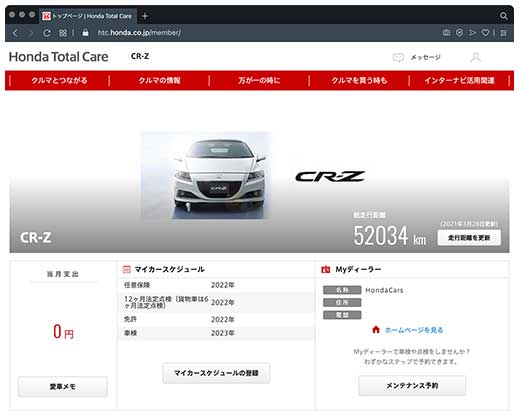
Task: Click the 走行距離を更新 button
Action: [469, 238]
